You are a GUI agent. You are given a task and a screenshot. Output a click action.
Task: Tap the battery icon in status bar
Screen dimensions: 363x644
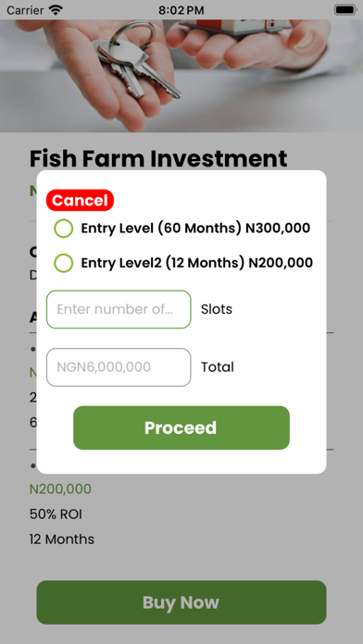click(345, 10)
